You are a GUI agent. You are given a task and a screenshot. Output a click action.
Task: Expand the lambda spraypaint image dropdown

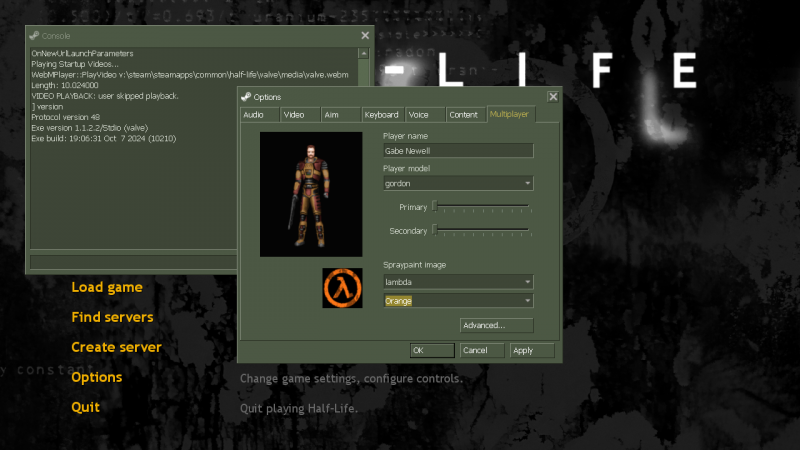[458, 282]
